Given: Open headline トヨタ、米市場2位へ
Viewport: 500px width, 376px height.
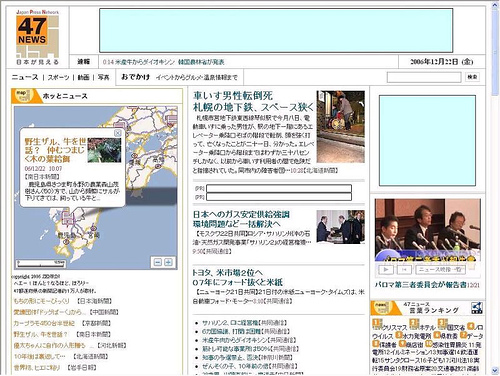Looking at the screenshot, I should 227,273.
